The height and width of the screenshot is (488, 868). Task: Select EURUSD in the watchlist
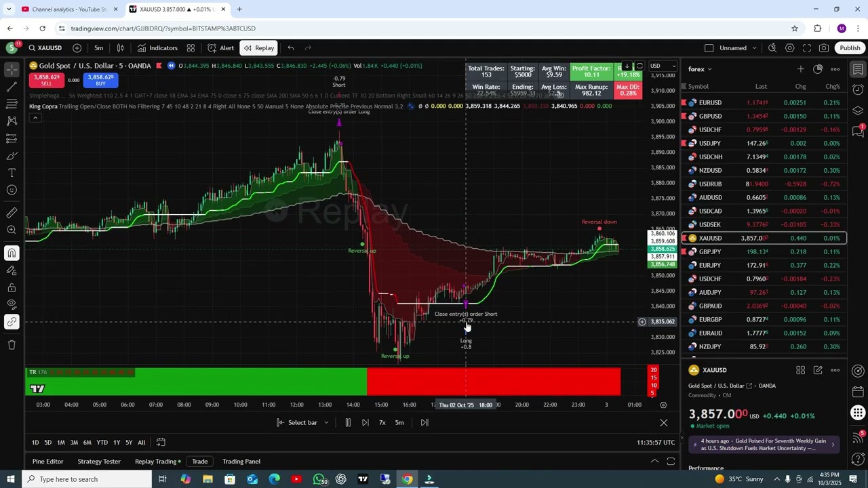[x=764, y=102]
